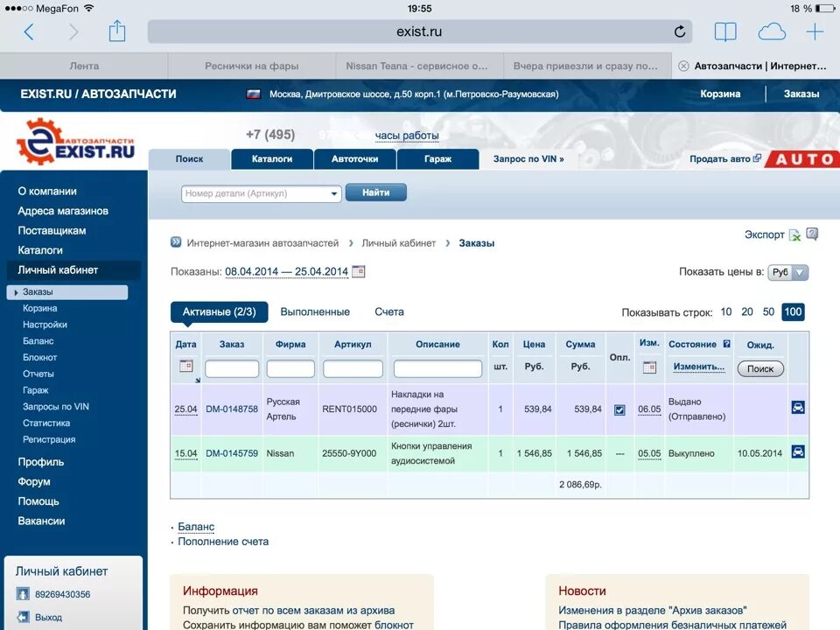This screenshot has width=840, height=630.
Task: Tap the Safari back arrow
Action: (29, 32)
